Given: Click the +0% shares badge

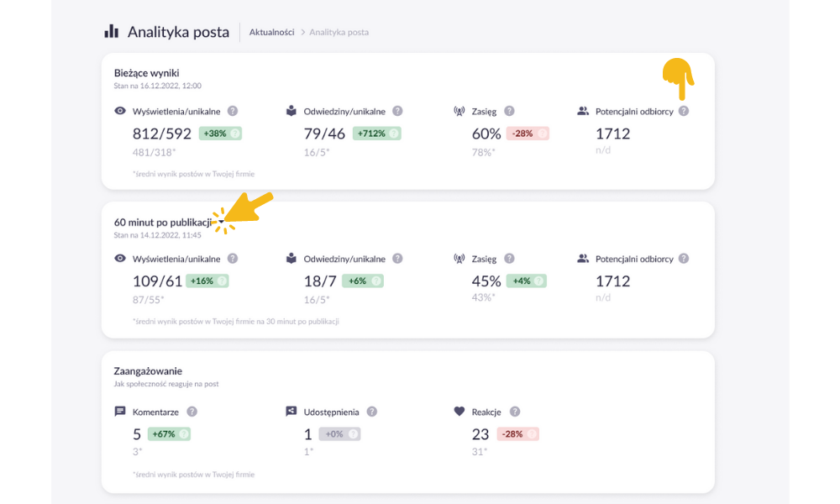Looking at the screenshot, I should coord(339,433).
